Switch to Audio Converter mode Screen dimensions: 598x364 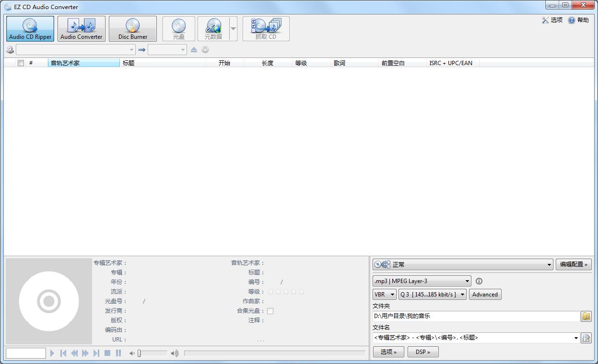coord(81,29)
